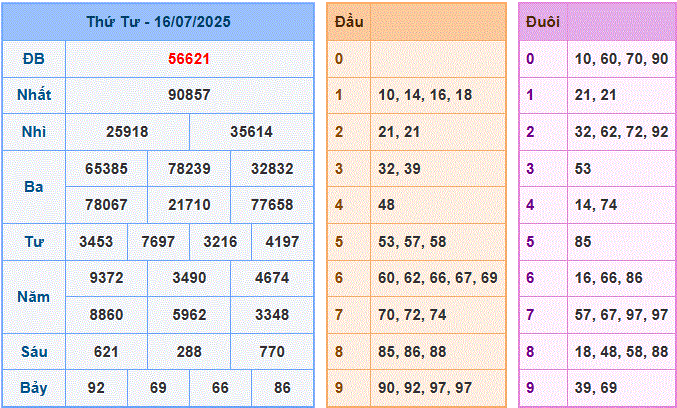The width and height of the screenshot is (677, 408).
Task: Select Đầu row 6 values '60, 62, 66, 67, 69'
Action: pos(438,278)
